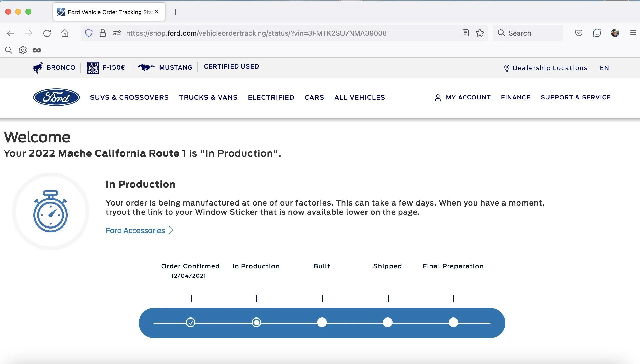Click the MUSTANG brand link
The height and width of the screenshot is (364, 640).
[x=176, y=67]
